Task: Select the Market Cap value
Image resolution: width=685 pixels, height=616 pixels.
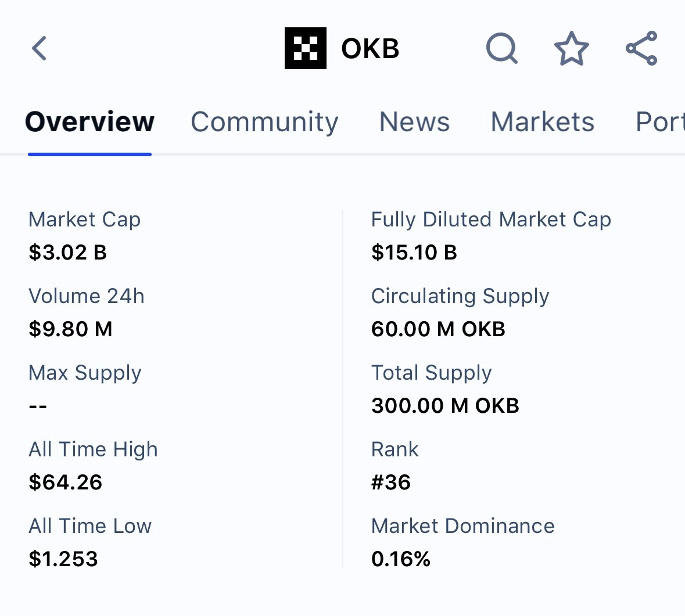Action: tap(67, 252)
